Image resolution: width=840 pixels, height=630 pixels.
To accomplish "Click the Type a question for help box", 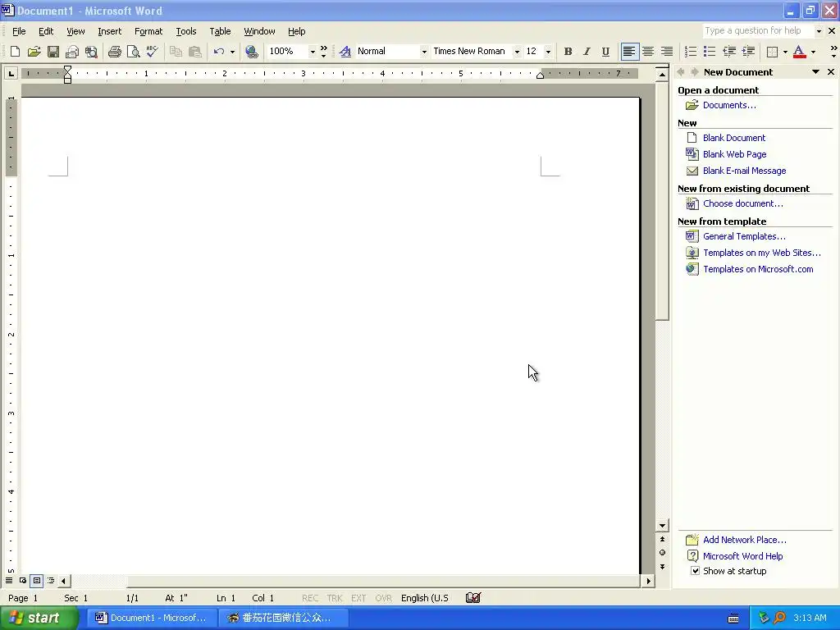I will tap(758, 30).
